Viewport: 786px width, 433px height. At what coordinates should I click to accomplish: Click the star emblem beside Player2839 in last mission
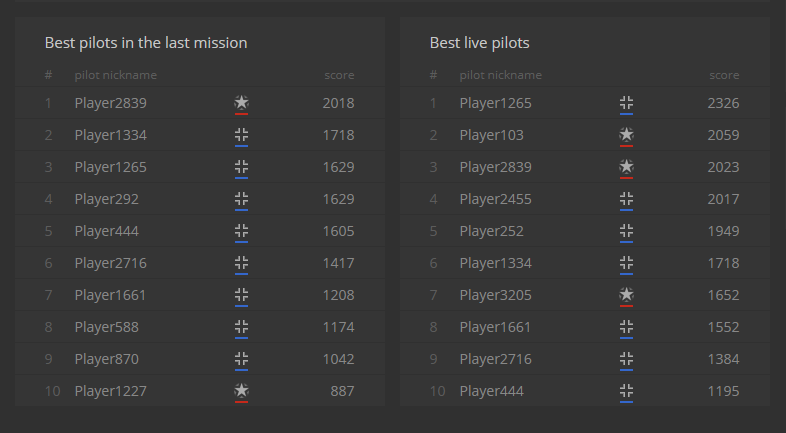coord(241,103)
